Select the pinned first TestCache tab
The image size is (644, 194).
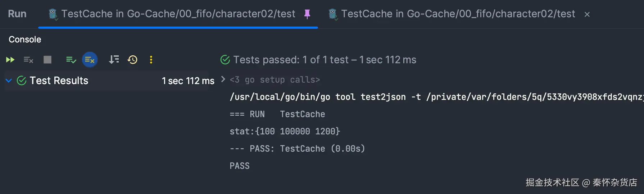pos(178,14)
